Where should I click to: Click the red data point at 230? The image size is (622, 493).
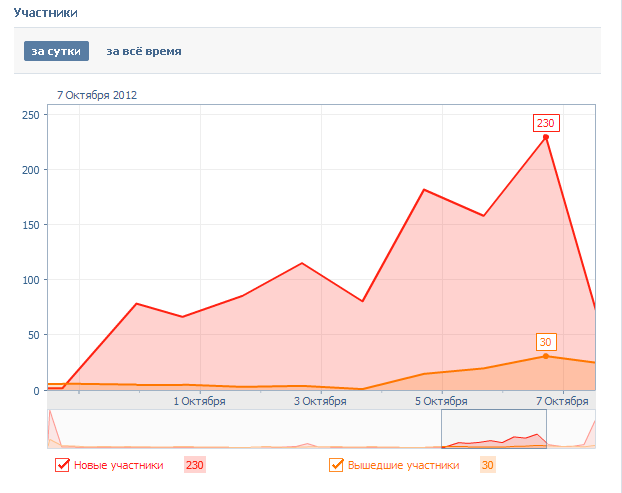(x=546, y=137)
